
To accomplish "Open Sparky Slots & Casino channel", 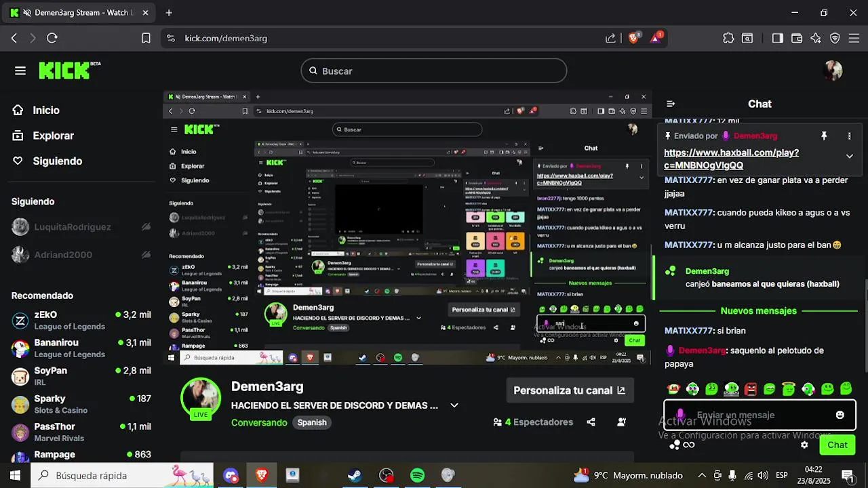I will tap(81, 404).
